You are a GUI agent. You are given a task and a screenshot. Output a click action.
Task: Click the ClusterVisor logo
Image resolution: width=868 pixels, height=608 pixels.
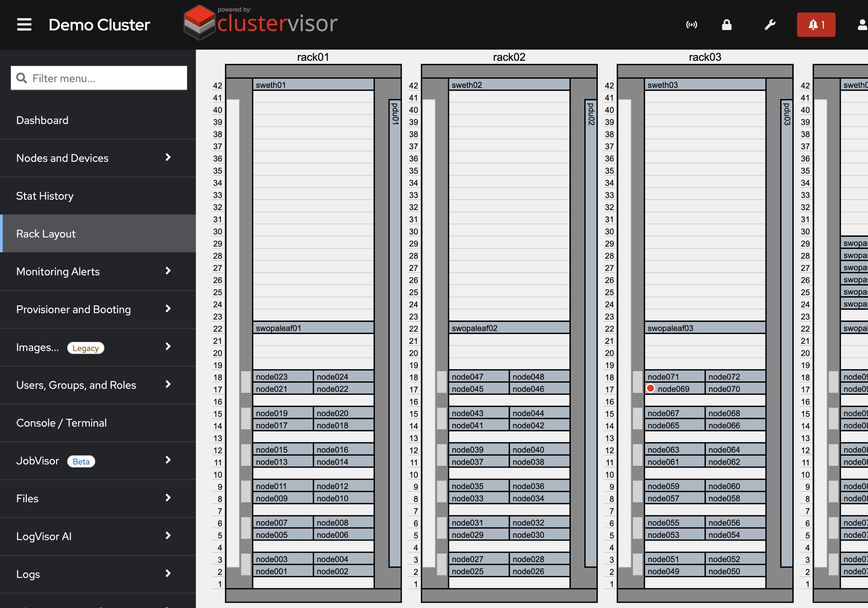260,23
